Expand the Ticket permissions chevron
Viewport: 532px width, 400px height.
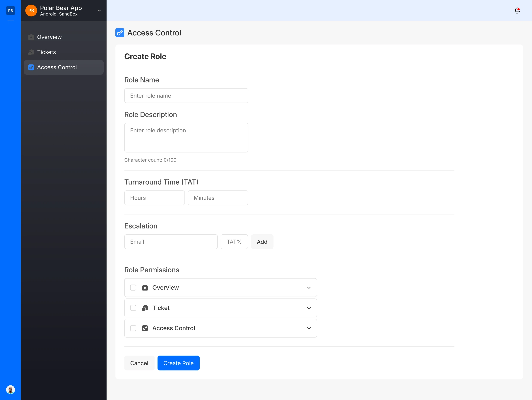tap(309, 308)
